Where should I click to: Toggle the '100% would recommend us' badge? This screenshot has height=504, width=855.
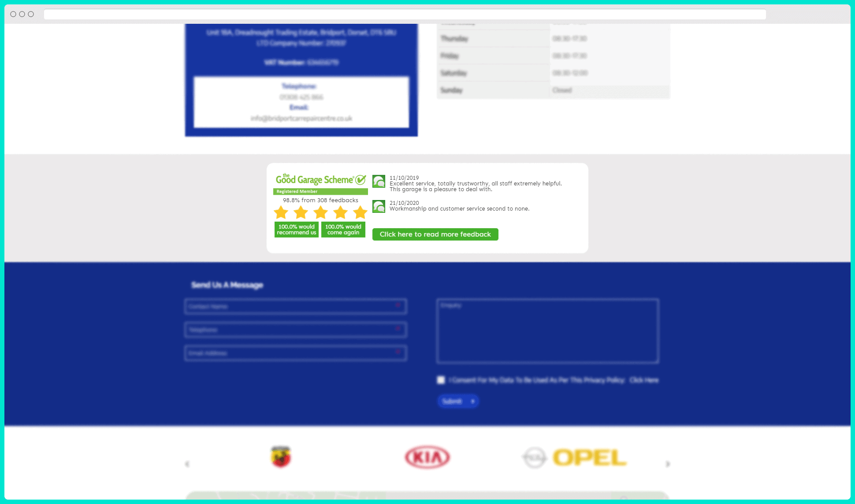(296, 229)
